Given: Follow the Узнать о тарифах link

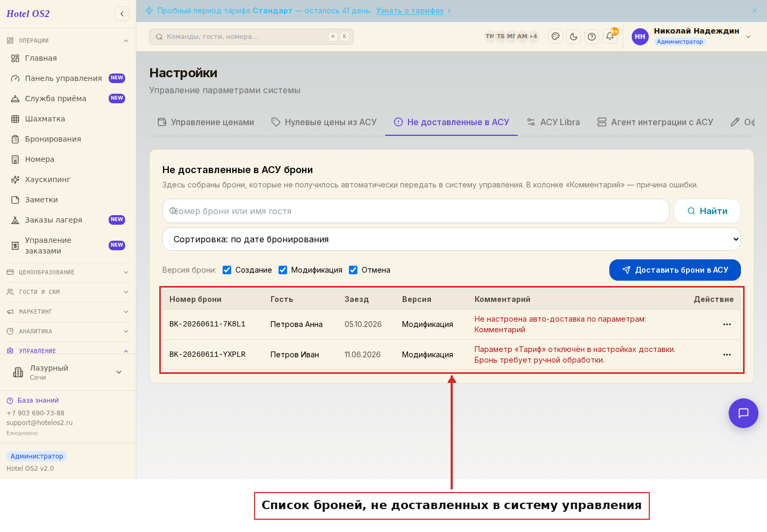Looking at the screenshot, I should (x=410, y=11).
